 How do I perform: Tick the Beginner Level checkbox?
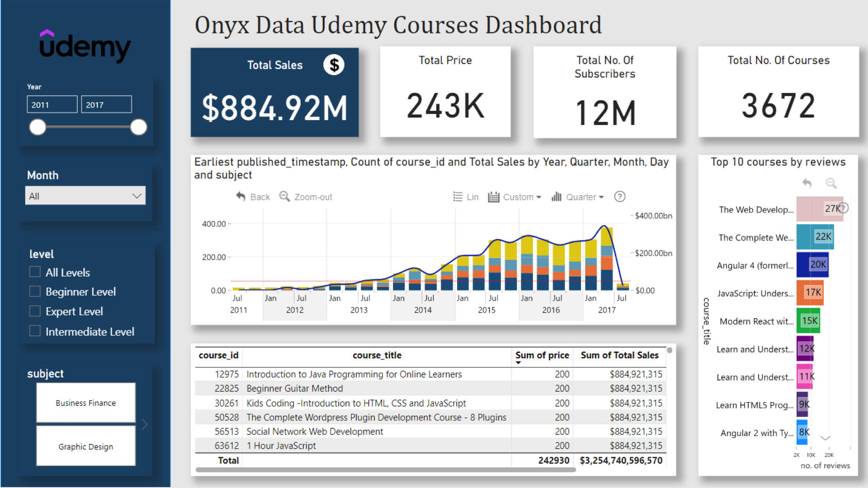pos(35,291)
